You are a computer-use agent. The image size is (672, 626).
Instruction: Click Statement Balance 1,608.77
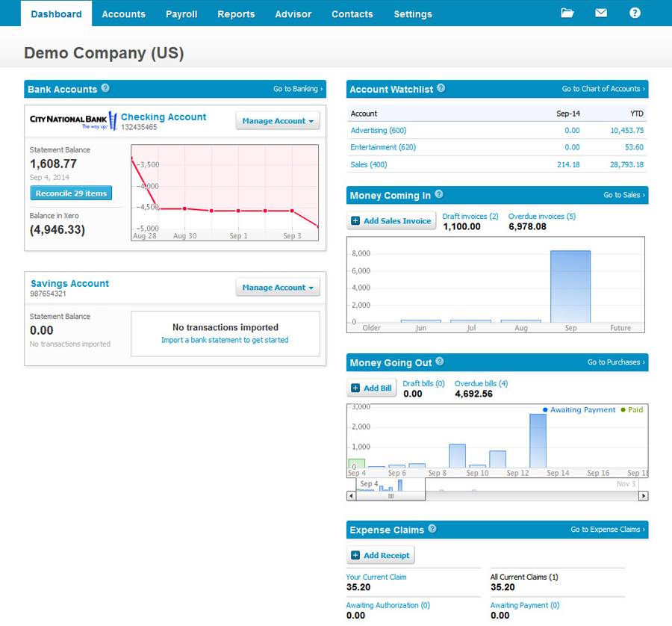pos(53,164)
